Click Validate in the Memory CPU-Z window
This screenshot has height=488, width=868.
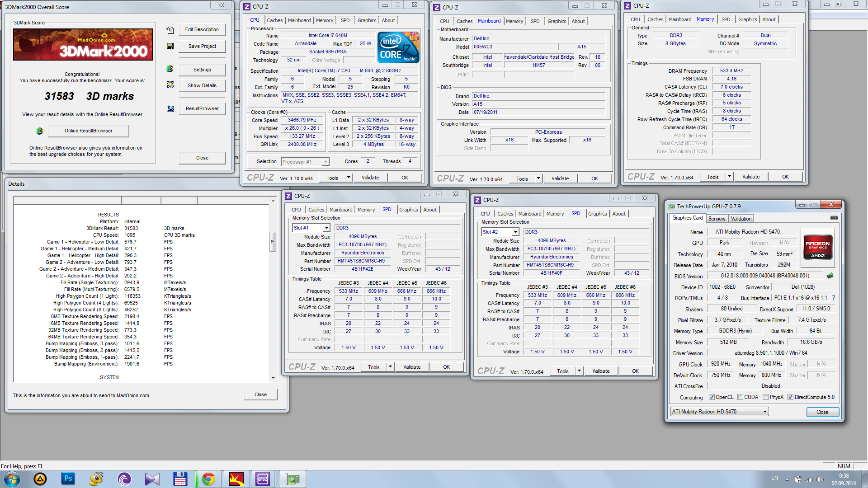tap(751, 177)
